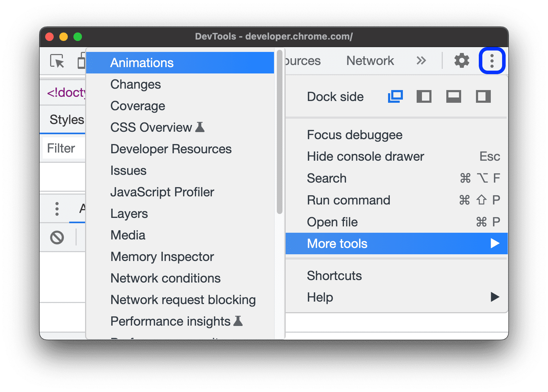548x392 pixels.
Task: Click the vertical three-dot icon beside the console tab
Action: (56, 208)
